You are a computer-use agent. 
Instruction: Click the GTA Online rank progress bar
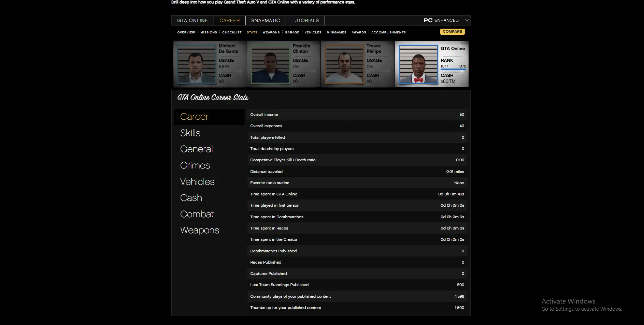[x=453, y=70]
